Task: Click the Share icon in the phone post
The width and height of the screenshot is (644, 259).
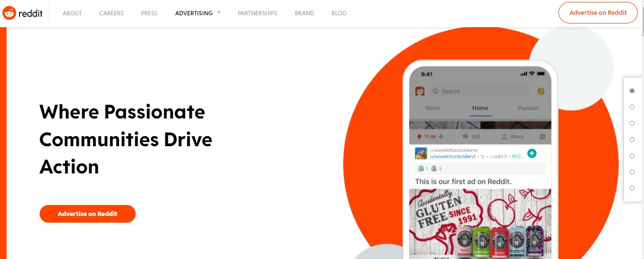Action: tap(504, 137)
